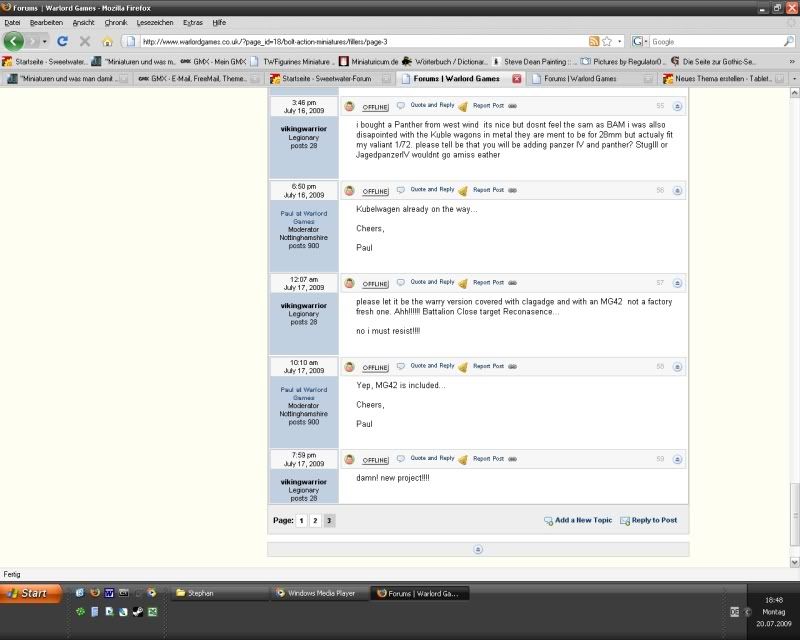Open the Windows Start menu
The image size is (800, 640).
click(31, 593)
